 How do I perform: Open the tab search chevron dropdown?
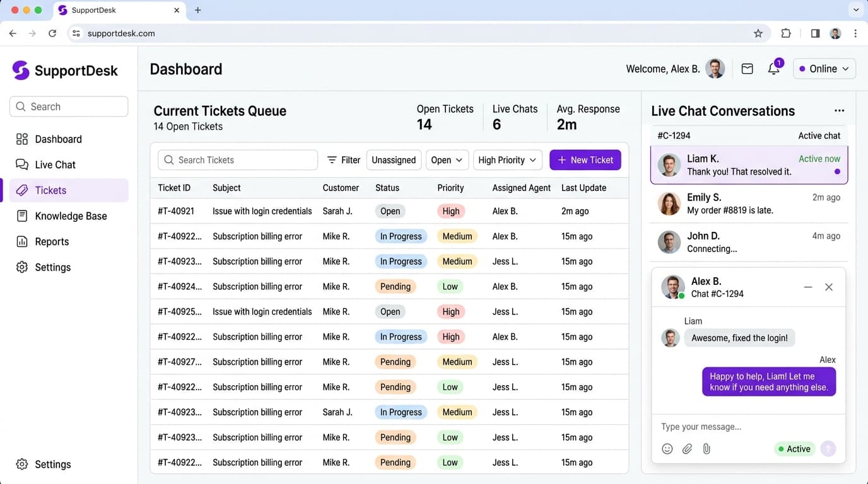[x=856, y=10]
